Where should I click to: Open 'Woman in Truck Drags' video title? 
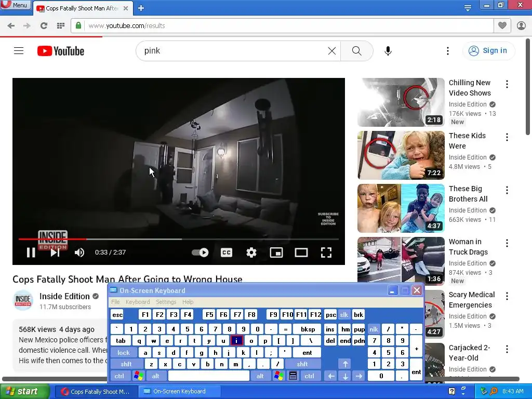tap(468, 247)
